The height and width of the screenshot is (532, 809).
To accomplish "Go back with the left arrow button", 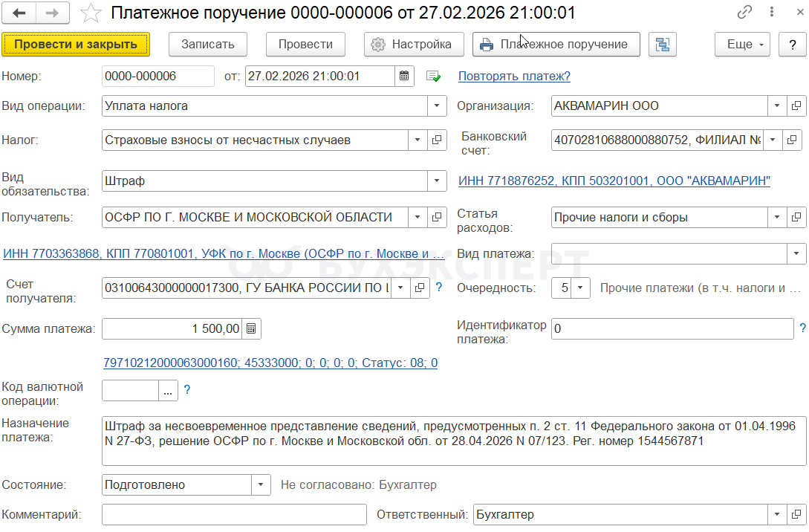I will pyautogui.click(x=19, y=13).
